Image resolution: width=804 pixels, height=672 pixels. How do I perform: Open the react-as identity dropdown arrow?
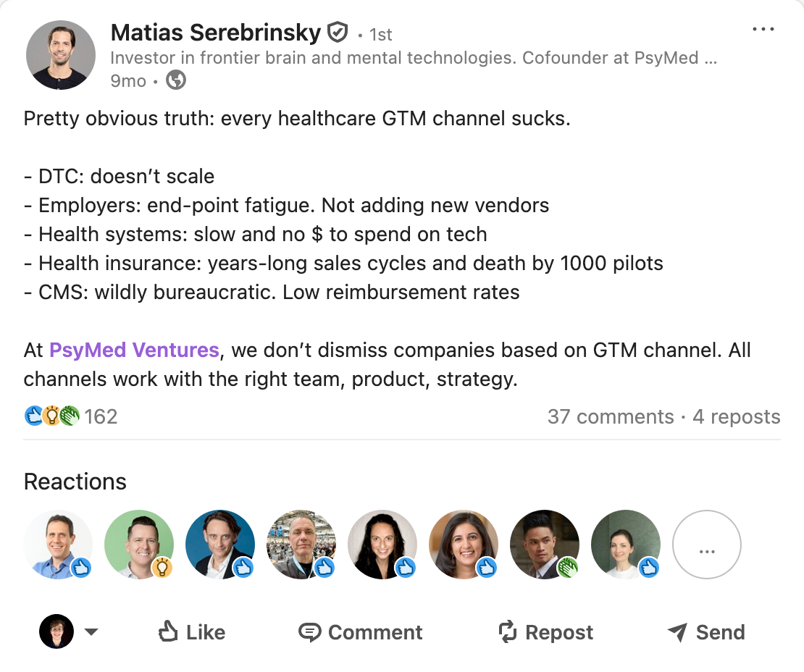[x=91, y=632]
